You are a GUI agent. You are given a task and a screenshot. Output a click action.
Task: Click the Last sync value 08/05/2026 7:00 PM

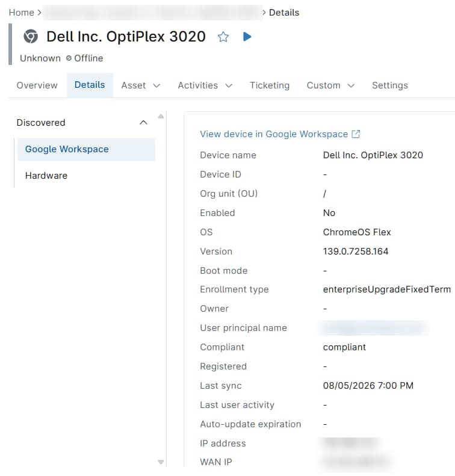coord(368,386)
